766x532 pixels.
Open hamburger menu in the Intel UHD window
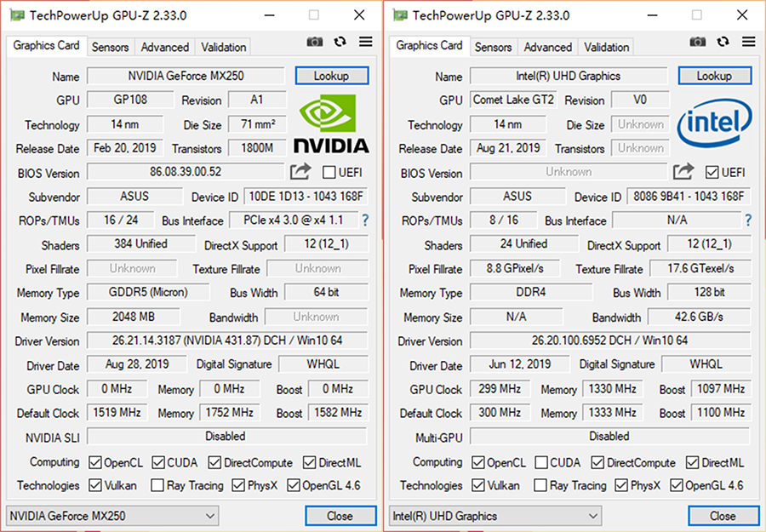pos(748,42)
